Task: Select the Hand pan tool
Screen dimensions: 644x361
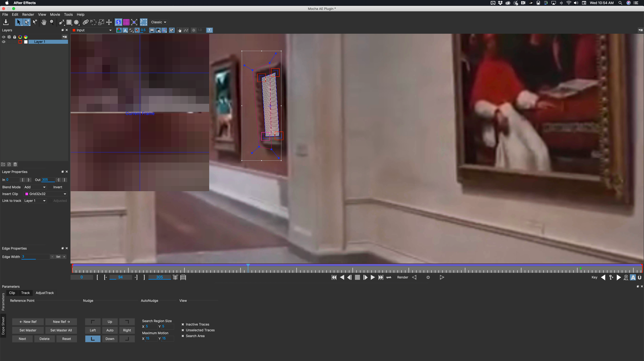Action: (44, 22)
